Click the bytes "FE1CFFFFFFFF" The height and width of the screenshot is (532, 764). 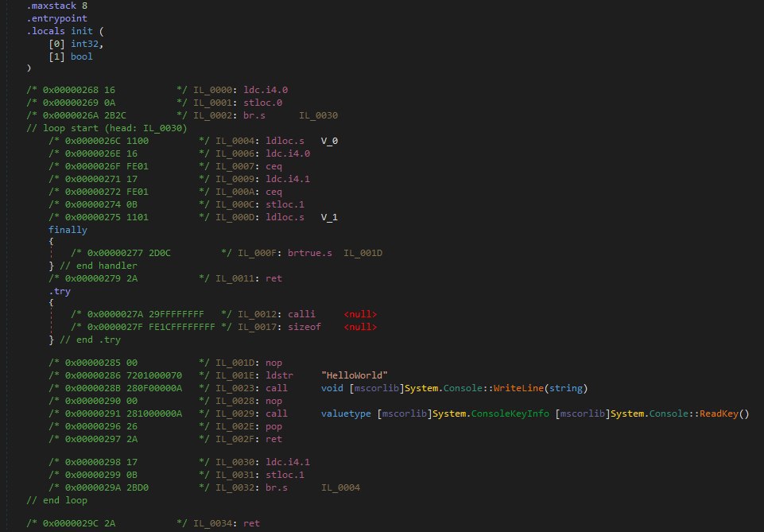pos(182,327)
